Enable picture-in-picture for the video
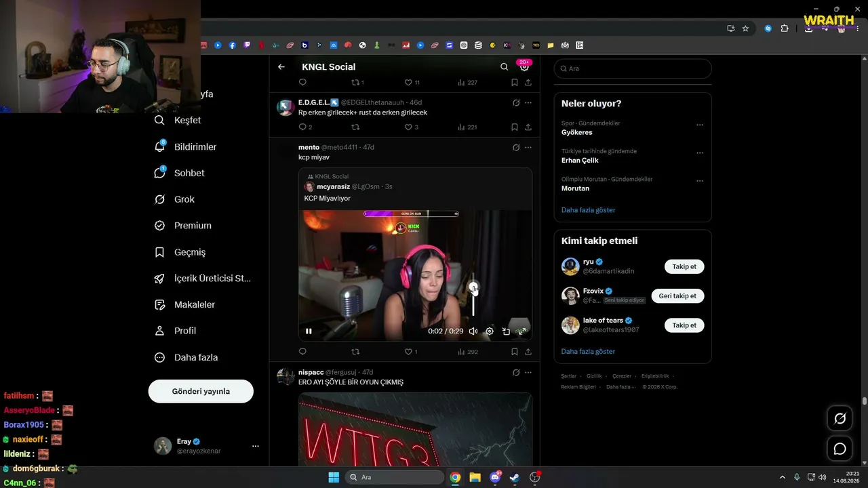868x488 pixels. pyautogui.click(x=506, y=331)
